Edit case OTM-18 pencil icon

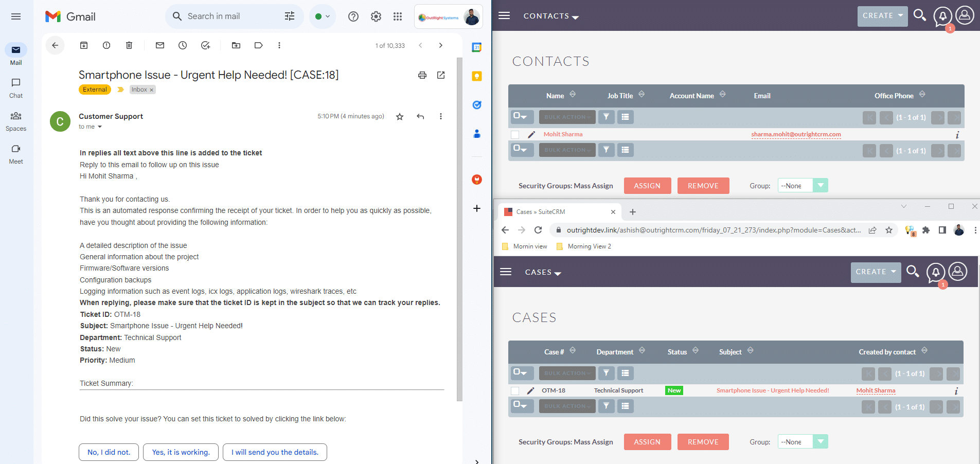530,391
